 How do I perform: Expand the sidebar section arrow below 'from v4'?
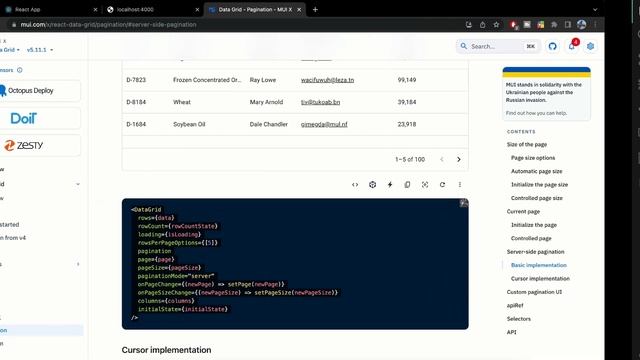coord(78,264)
